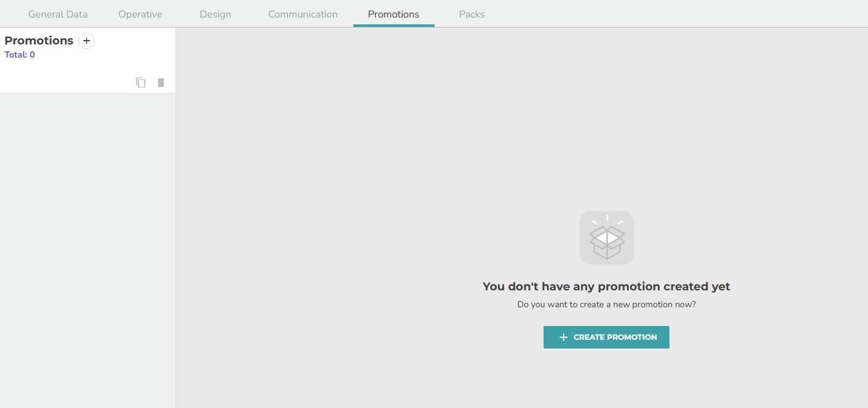Click the 'Total: 0' text

20,54
